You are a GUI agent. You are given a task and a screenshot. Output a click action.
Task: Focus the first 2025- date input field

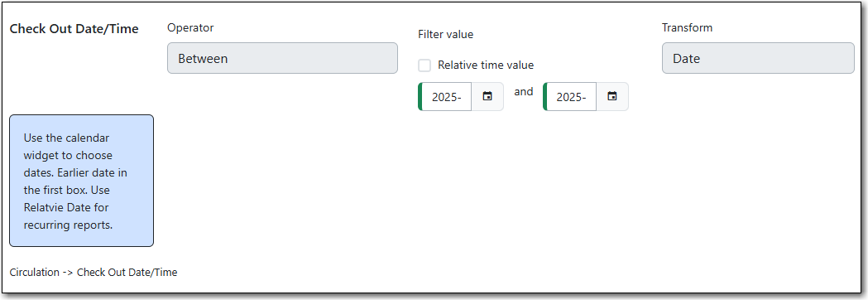click(446, 96)
